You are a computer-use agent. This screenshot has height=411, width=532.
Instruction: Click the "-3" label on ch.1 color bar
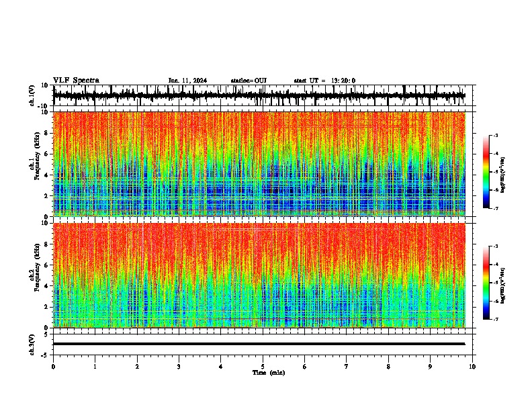[496, 136]
